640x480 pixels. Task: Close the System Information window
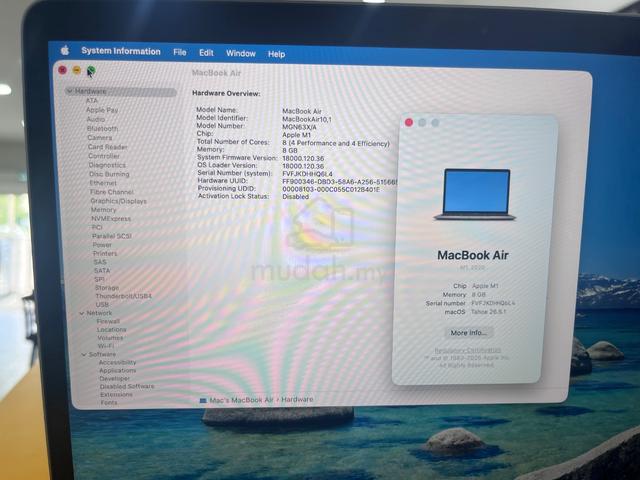62,70
